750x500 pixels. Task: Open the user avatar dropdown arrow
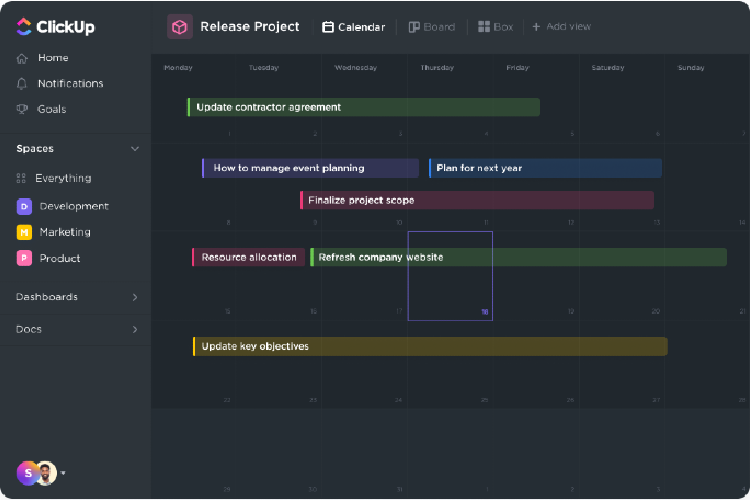(64, 473)
